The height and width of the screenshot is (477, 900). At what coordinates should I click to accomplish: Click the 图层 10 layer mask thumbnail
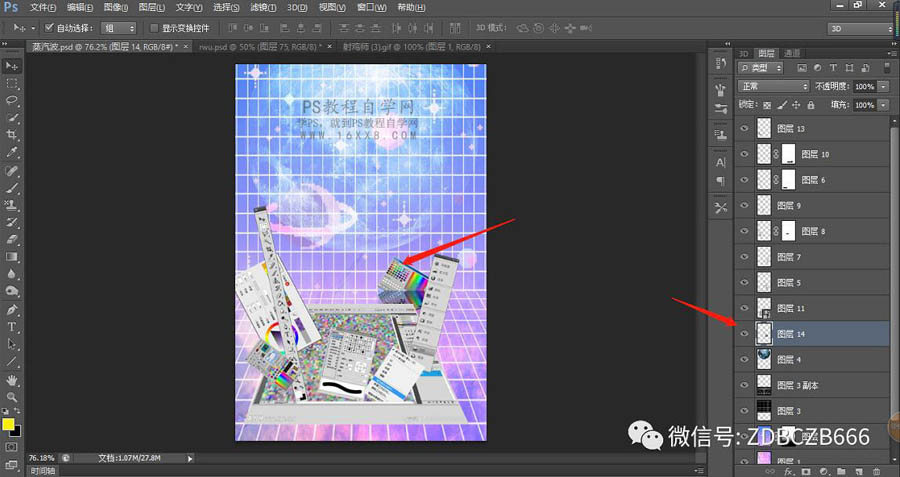[x=789, y=154]
